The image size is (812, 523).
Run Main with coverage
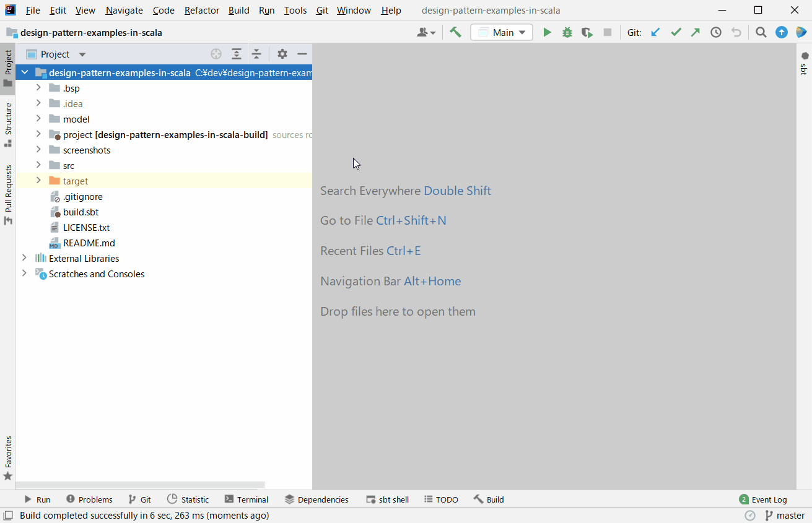[587, 32]
